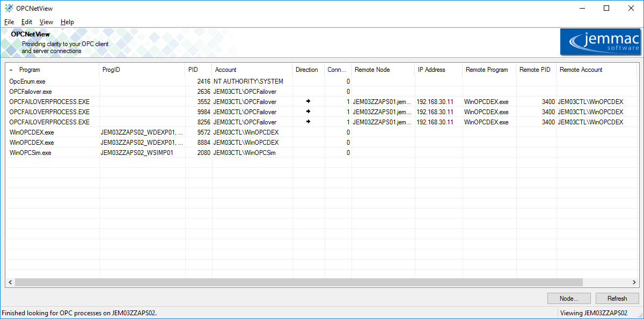Click the Finished looking for OPC processes status
This screenshot has width=644, height=319.
coord(80,313)
